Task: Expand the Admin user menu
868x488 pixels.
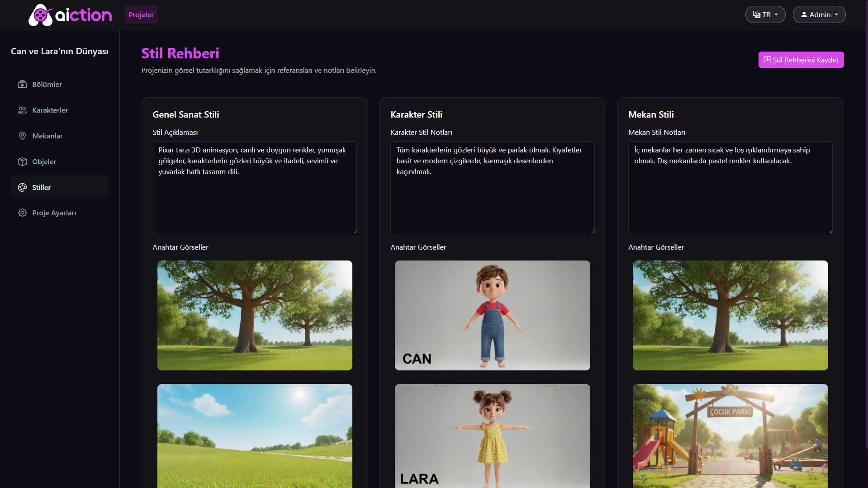Action: pos(819,14)
